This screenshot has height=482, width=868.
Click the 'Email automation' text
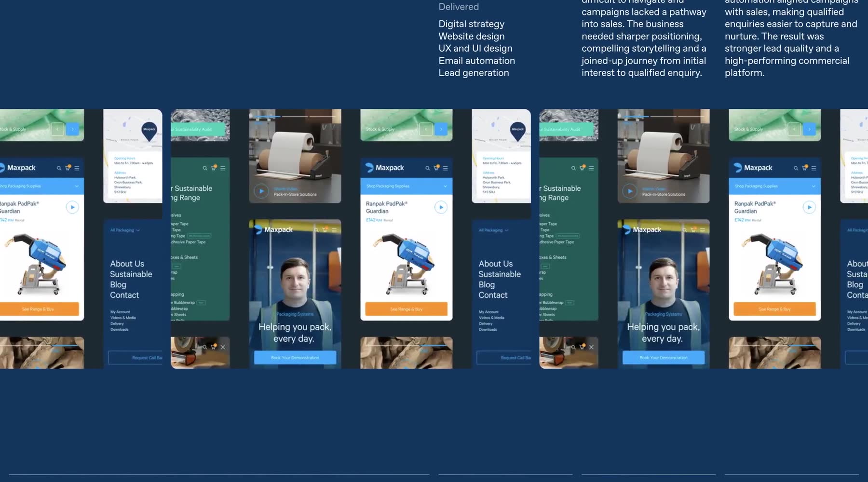(x=477, y=61)
